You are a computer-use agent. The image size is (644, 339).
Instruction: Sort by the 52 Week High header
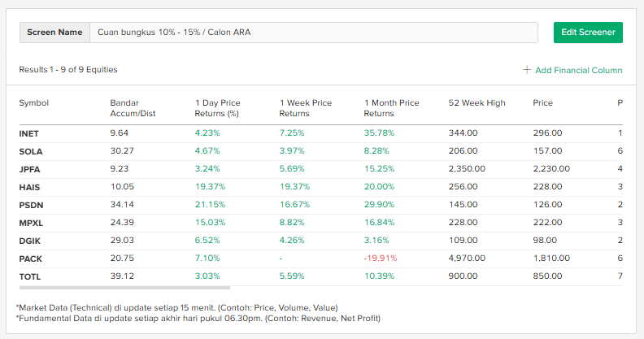point(476,103)
